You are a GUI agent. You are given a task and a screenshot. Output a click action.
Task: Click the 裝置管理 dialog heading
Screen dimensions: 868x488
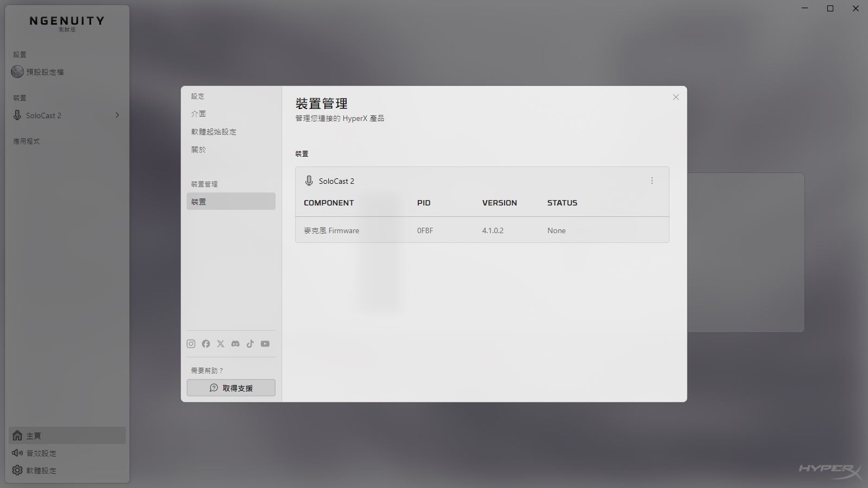pyautogui.click(x=321, y=104)
